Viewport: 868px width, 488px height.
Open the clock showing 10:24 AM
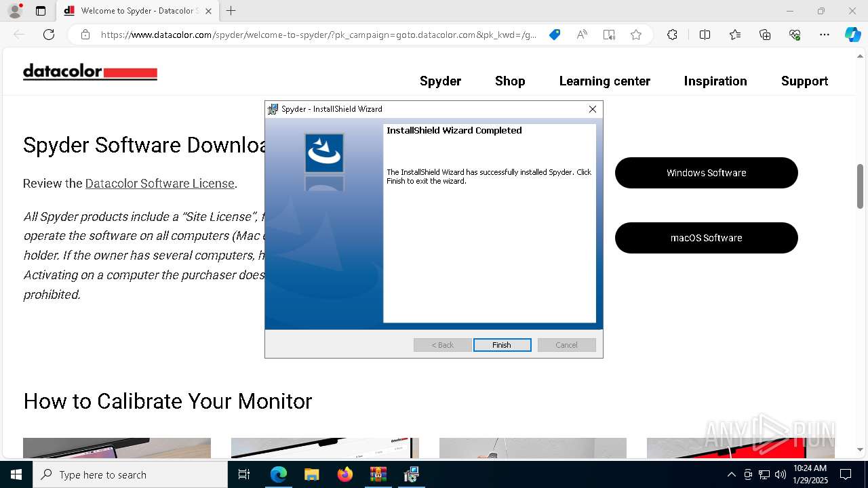click(810, 474)
